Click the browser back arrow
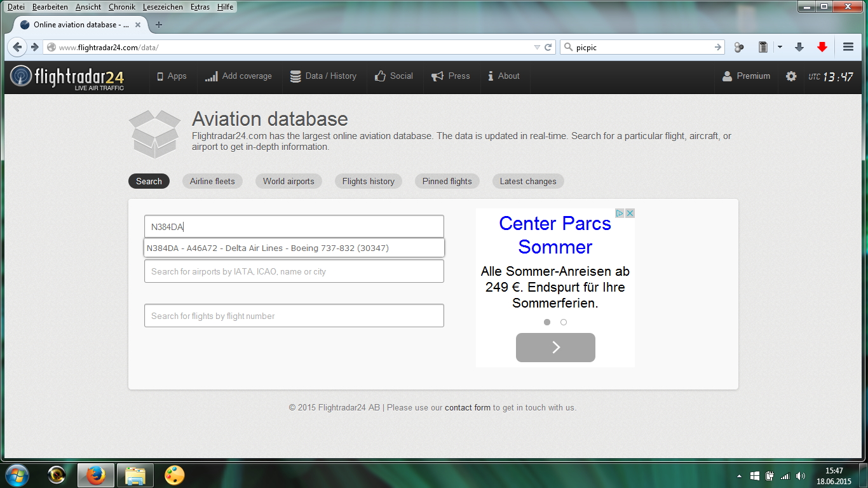 tap(17, 47)
